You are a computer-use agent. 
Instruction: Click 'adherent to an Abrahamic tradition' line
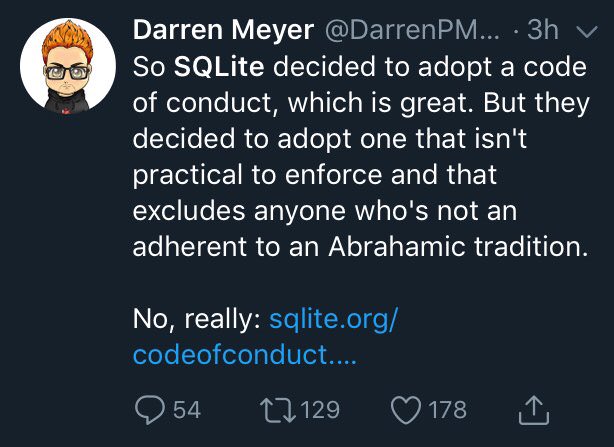coord(360,247)
